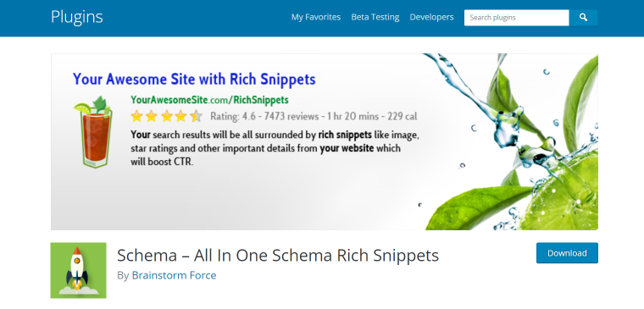Viewport: 644px width, 309px height.
Task: Click the half-filled fifth rating star
Action: coord(197,117)
